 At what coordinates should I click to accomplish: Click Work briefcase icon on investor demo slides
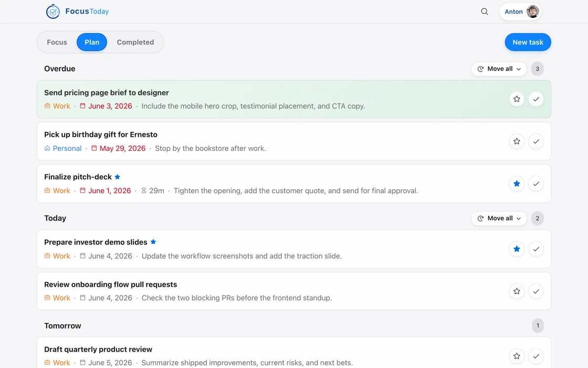47,255
